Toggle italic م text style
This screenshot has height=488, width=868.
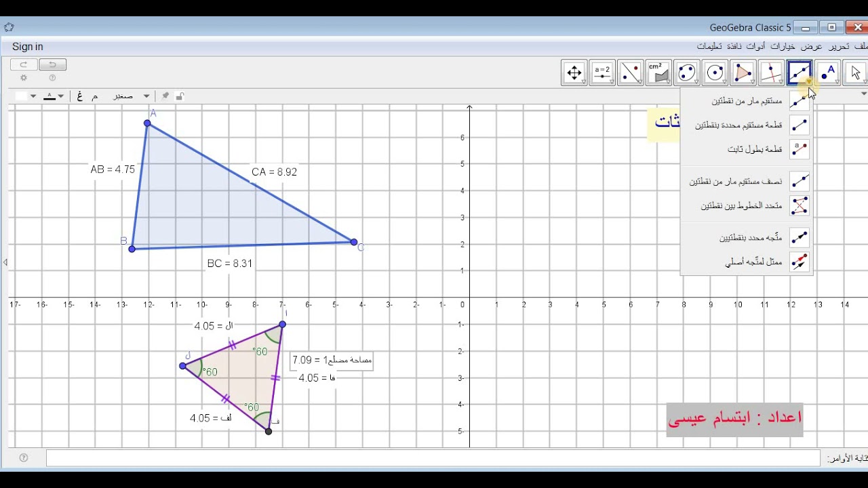tap(94, 96)
